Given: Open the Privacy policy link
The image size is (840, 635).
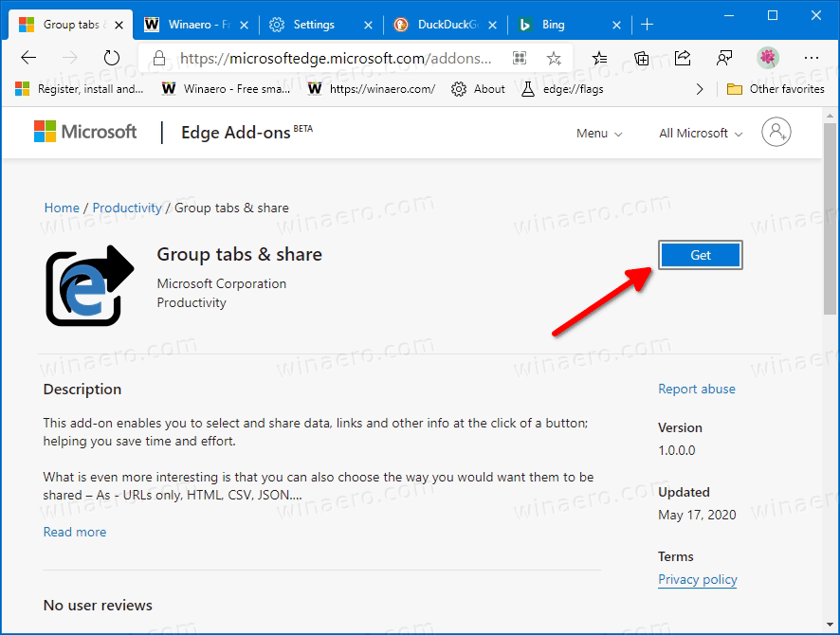Looking at the screenshot, I should tap(698, 579).
